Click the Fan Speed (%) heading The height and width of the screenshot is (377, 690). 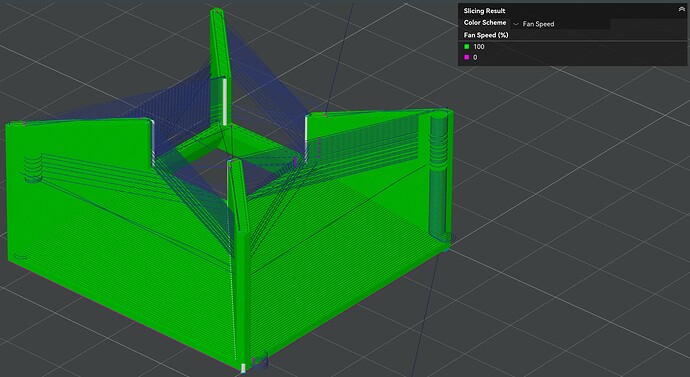486,35
